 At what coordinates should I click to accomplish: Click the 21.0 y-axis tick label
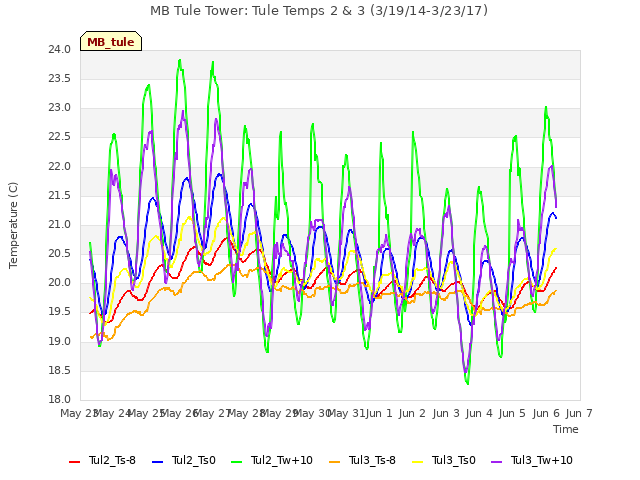click(x=60, y=225)
